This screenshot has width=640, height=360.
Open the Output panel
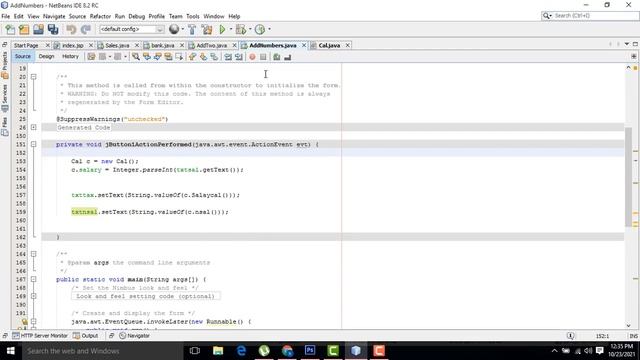pos(86,336)
